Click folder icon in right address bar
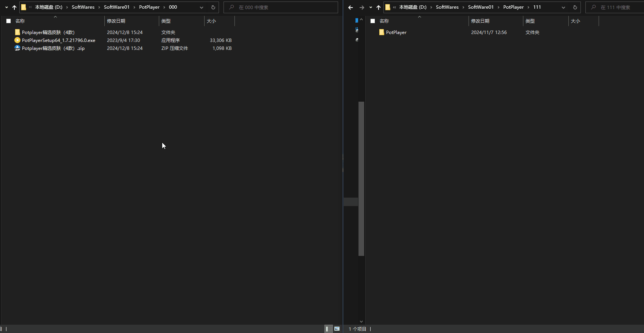The width and height of the screenshot is (644, 333). point(388,7)
